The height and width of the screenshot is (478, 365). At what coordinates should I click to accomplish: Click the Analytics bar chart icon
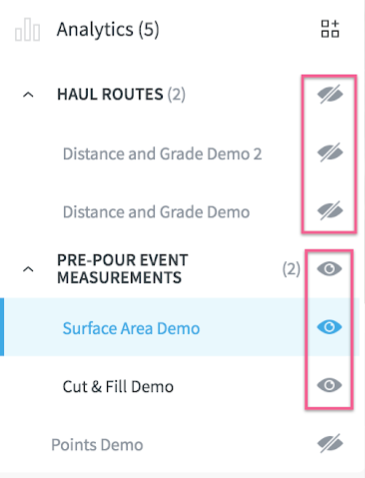pyautogui.click(x=27, y=30)
